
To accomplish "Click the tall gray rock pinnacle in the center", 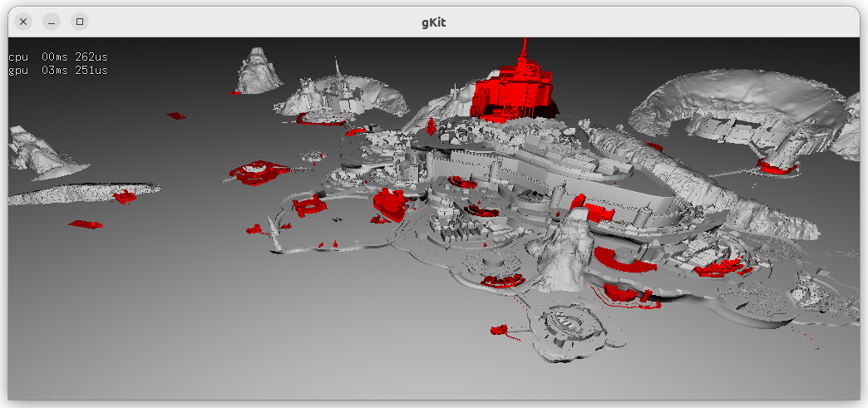I will click(569, 249).
